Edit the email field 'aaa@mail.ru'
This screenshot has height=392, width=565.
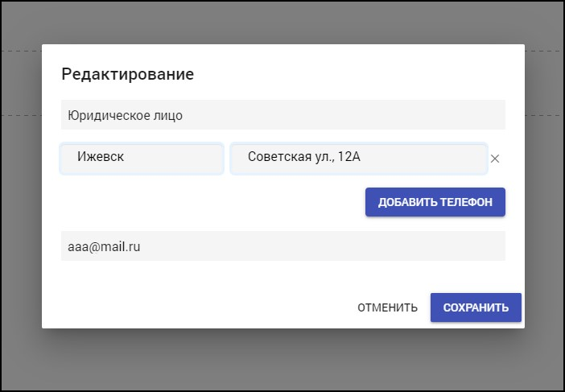click(x=283, y=246)
